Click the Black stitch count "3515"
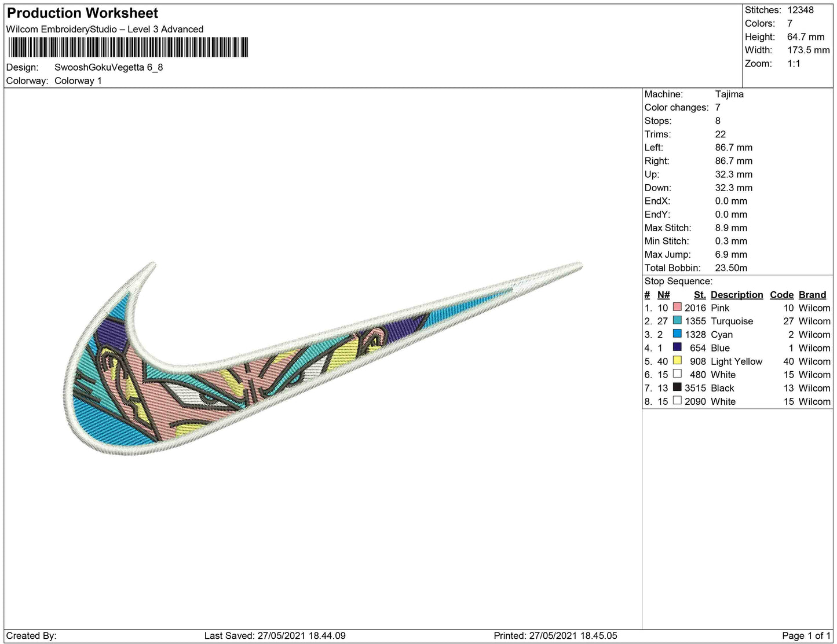The height and width of the screenshot is (644, 837). pos(695,388)
